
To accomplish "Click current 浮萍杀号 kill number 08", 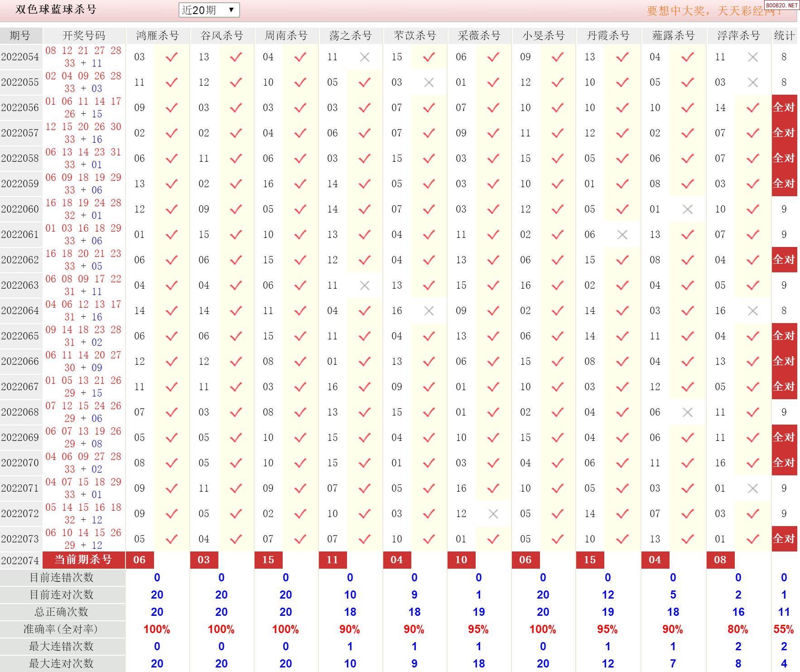I will [x=720, y=560].
